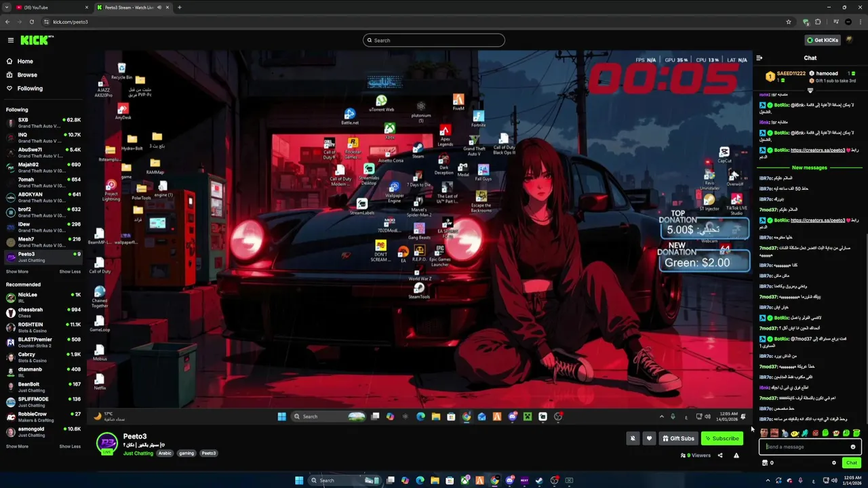Open Discord from bottom taskbar
This screenshot has width=868, height=488.
tap(509, 481)
